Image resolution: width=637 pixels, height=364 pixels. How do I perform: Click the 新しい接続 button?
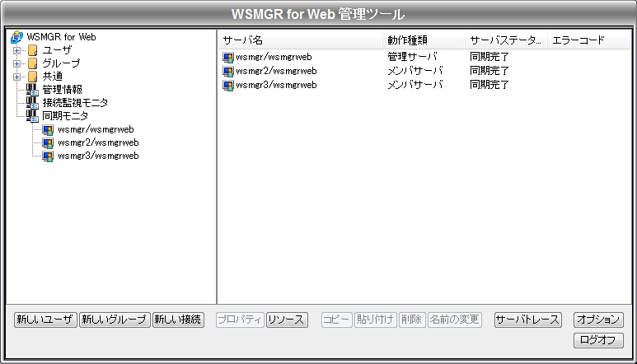[x=178, y=320]
